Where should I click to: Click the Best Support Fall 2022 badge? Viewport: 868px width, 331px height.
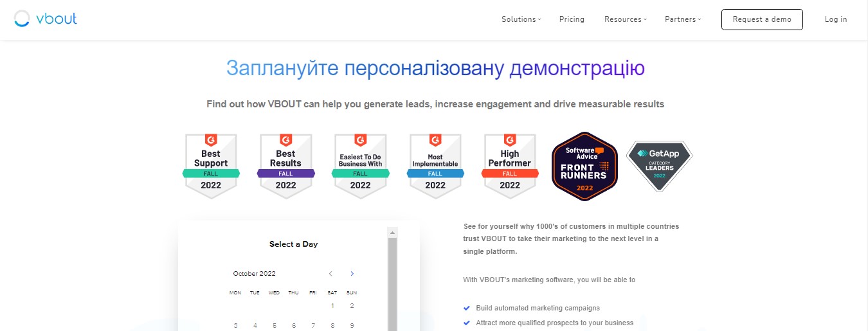point(211,166)
